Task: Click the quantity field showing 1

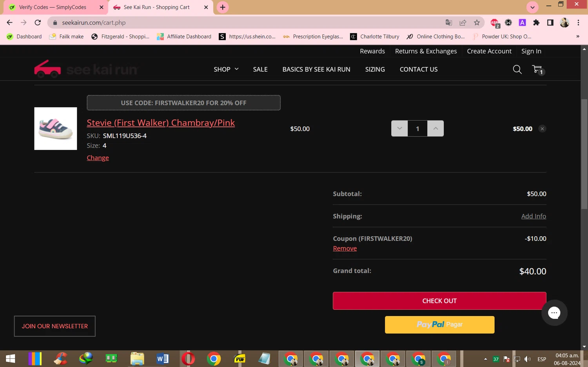Action: 417,128
